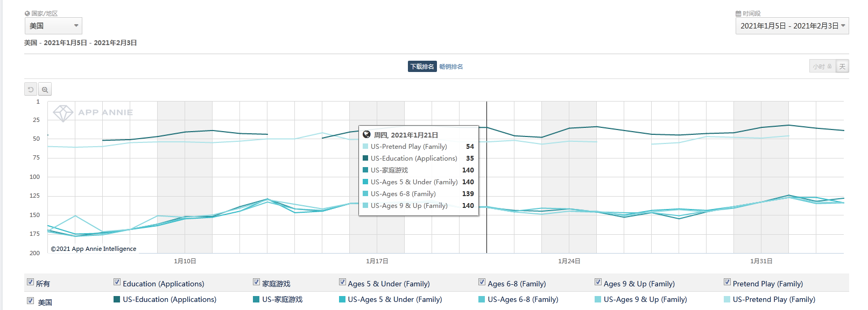This screenshot has height=310, width=868.
Task: Click the US-Education (Applications) legend color square
Action: [x=117, y=299]
